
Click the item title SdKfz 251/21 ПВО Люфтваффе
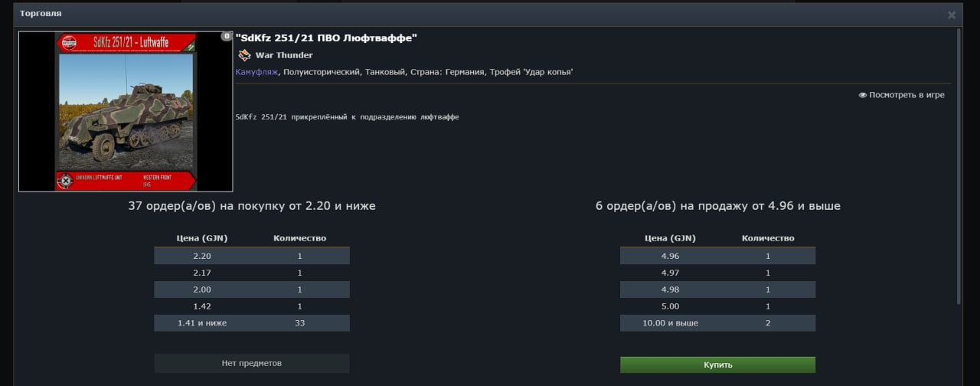click(x=327, y=38)
